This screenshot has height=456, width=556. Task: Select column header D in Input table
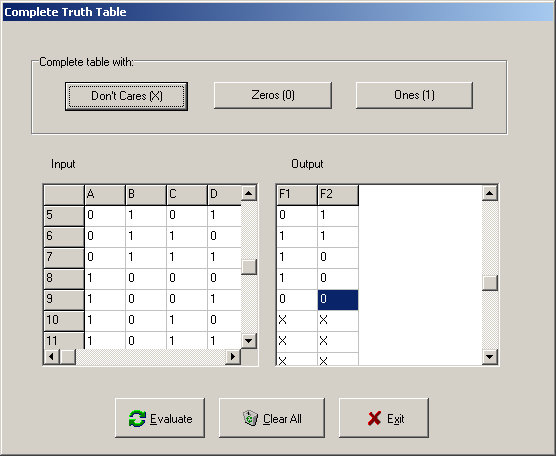(x=224, y=195)
